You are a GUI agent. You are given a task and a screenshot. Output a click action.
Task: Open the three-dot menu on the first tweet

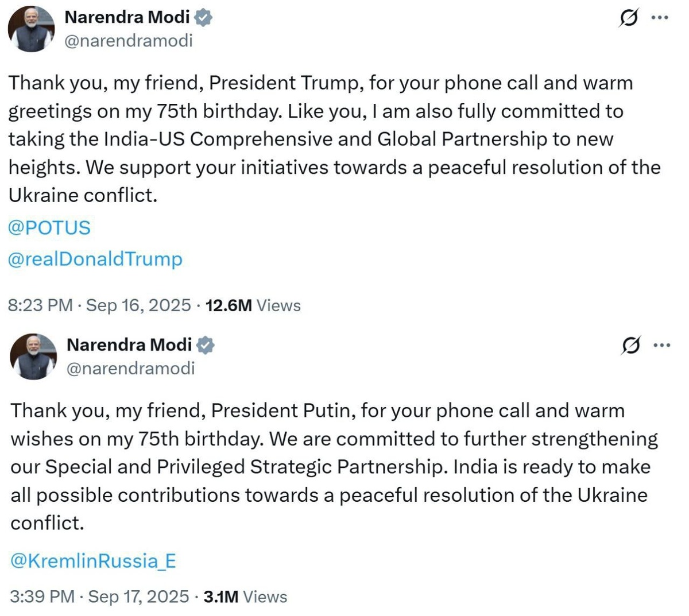pos(660,18)
